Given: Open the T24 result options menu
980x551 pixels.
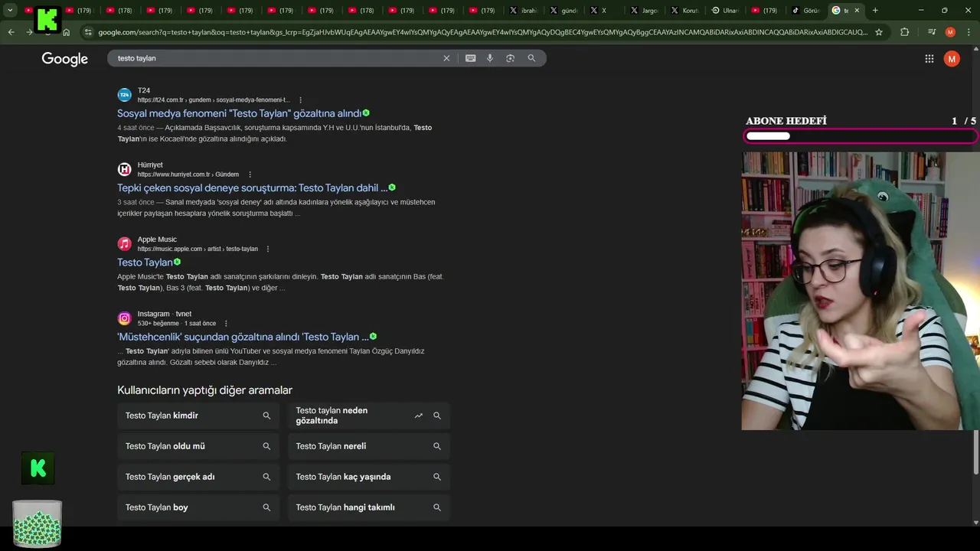Looking at the screenshot, I should [300, 100].
